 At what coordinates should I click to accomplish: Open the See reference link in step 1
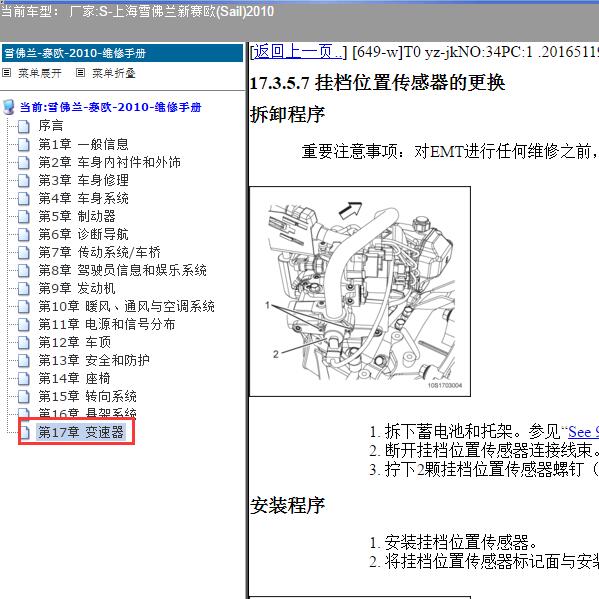point(583,432)
